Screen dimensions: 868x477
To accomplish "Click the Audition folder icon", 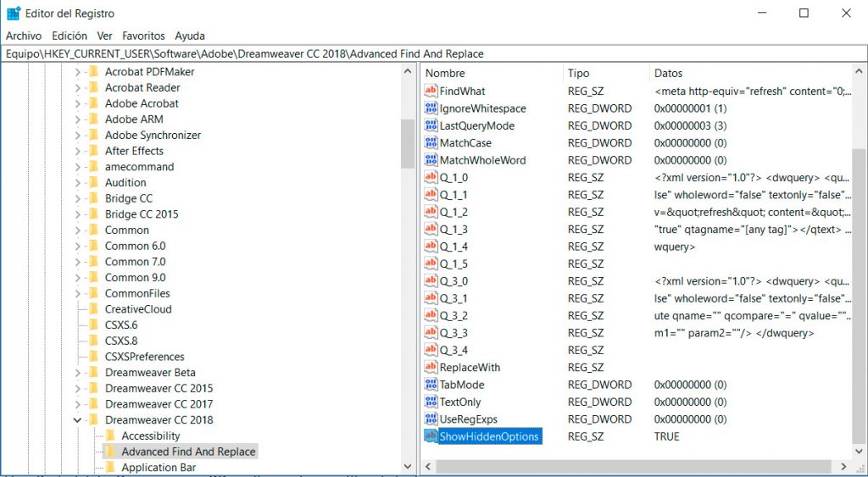I will pyautogui.click(x=93, y=182).
